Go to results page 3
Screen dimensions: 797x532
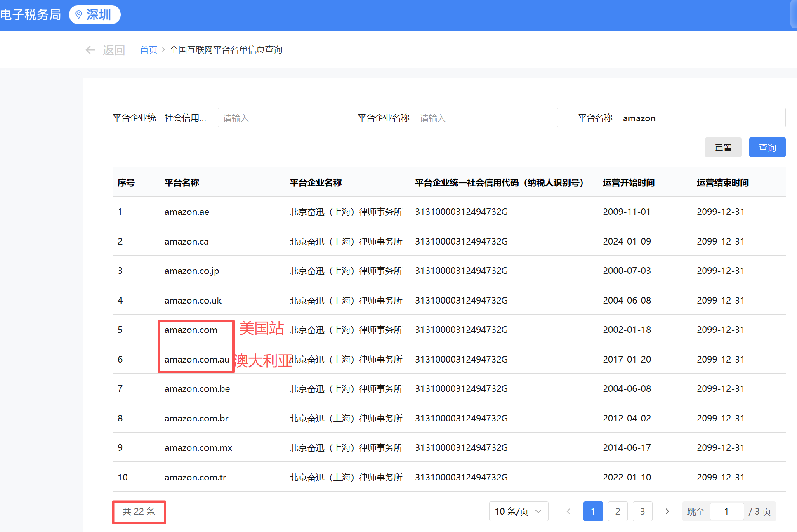642,511
